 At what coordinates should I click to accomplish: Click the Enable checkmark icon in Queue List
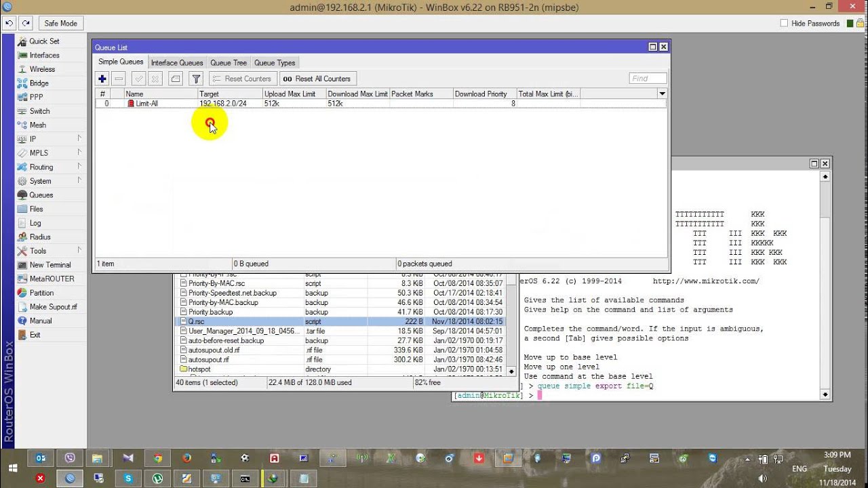[139, 79]
